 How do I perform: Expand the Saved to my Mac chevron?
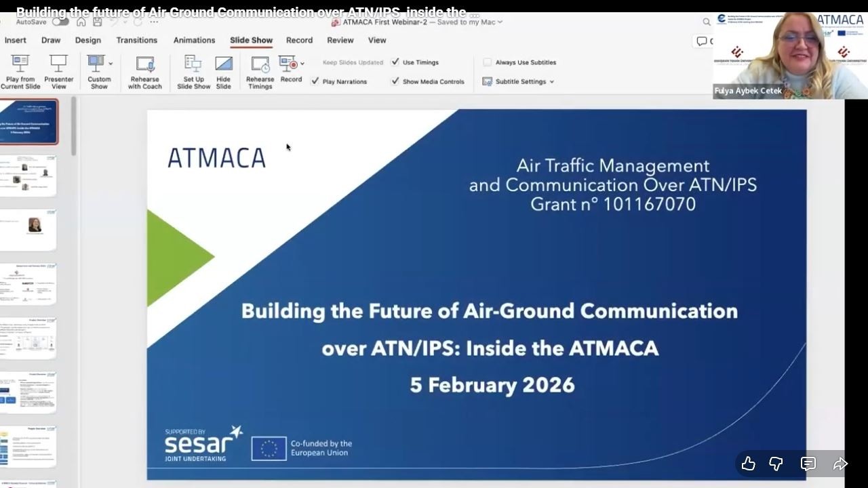coord(500,22)
